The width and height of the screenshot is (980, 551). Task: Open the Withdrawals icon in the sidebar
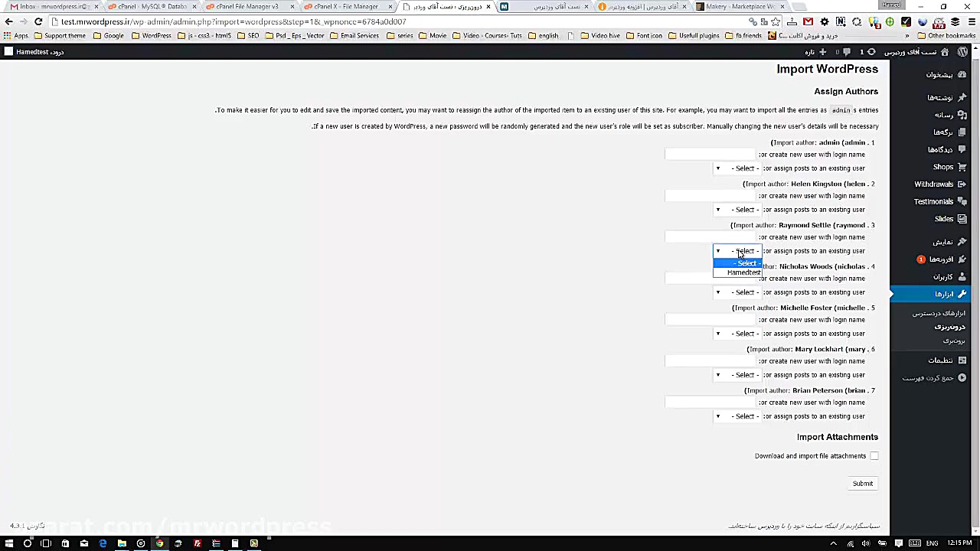962,184
